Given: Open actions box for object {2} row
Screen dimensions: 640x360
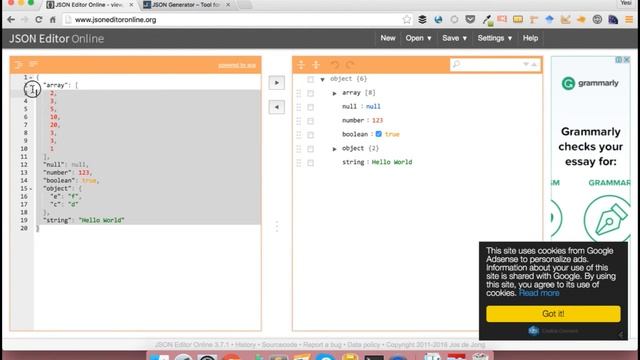Looking at the screenshot, I should [x=311, y=149].
